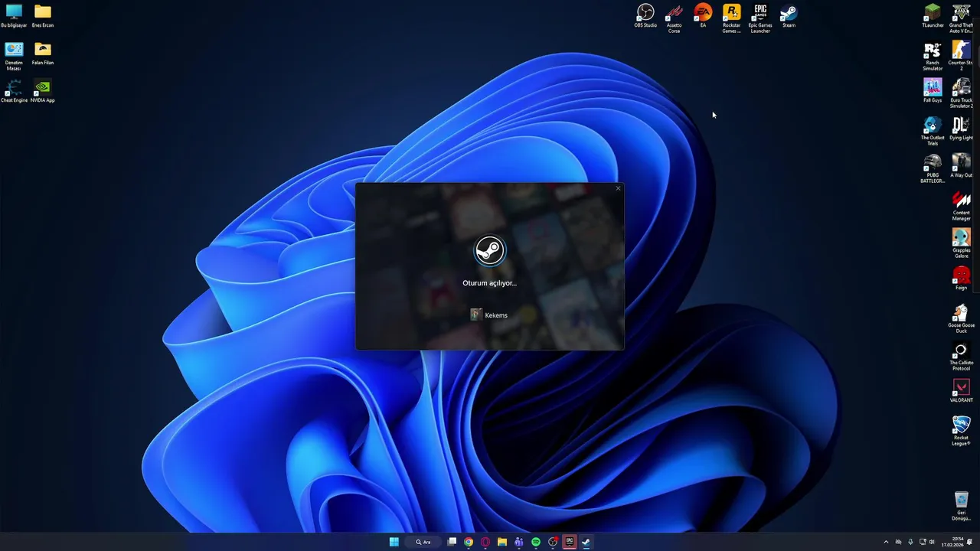Select the Dying Light desktop icon

click(962, 129)
